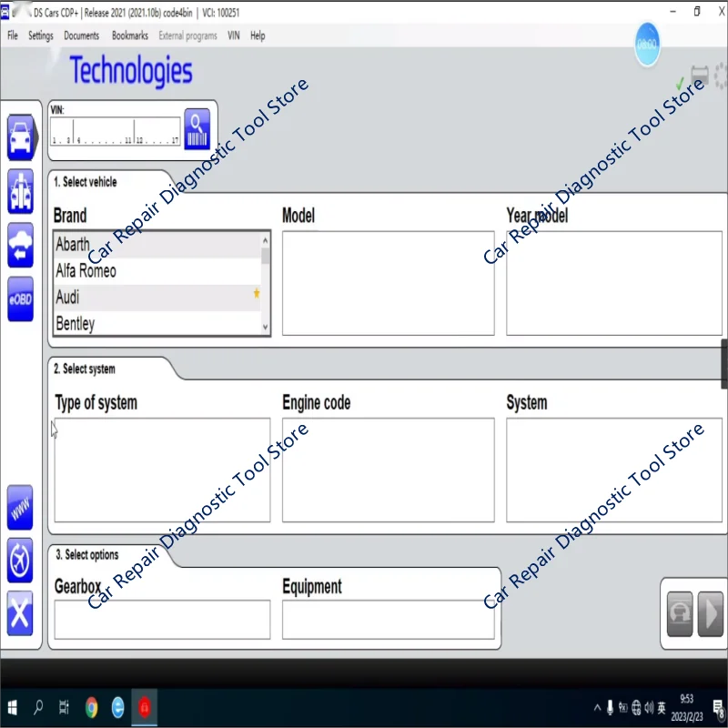Select the vehicle service sidebar icon
The height and width of the screenshot is (728, 728).
point(20,191)
